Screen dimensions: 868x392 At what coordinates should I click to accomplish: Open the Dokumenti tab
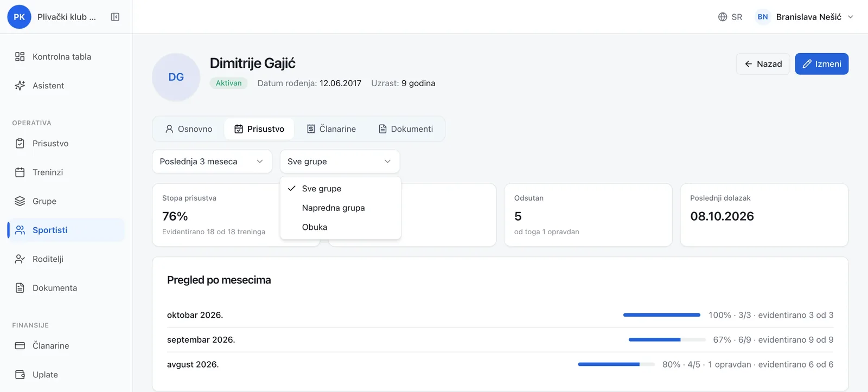pyautogui.click(x=406, y=129)
